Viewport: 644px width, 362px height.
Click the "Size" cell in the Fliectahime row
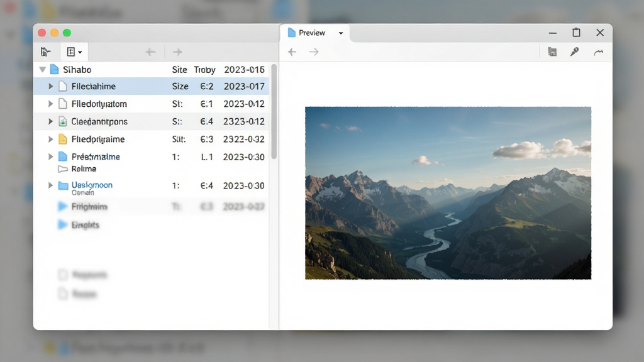(x=180, y=86)
